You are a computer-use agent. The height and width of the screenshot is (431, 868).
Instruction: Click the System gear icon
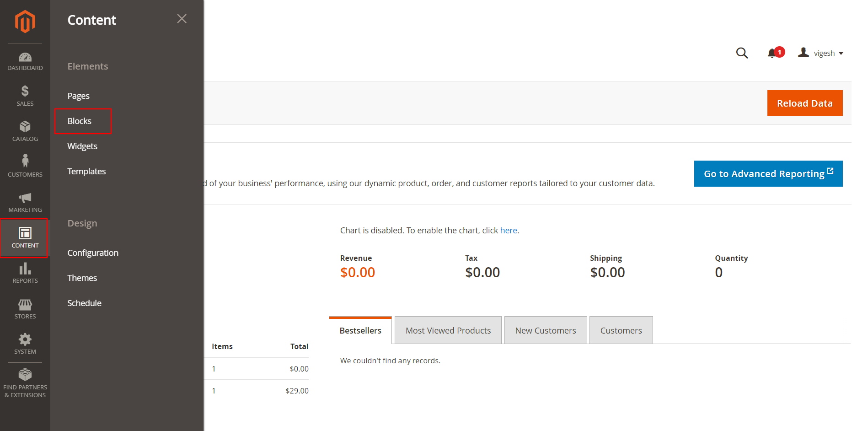[25, 342]
